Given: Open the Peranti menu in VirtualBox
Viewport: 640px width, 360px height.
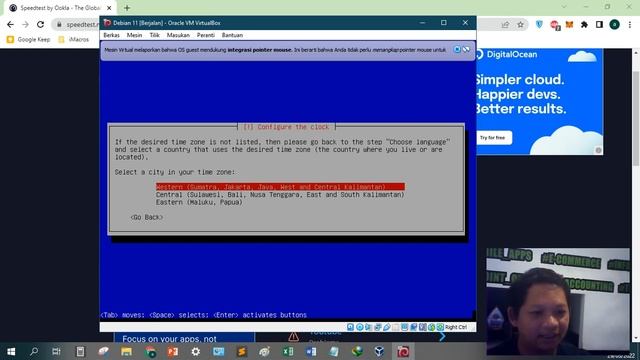Looking at the screenshot, I should (206, 35).
